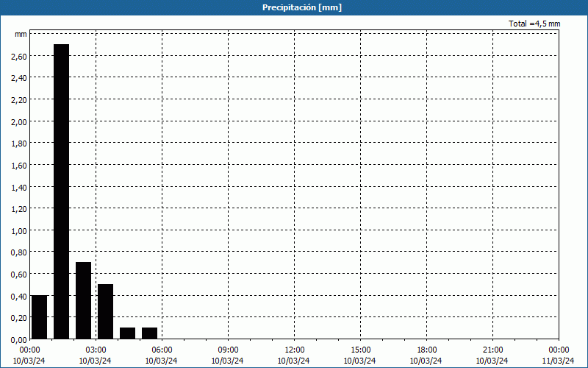Click the 0,60 y-axis label
The height and width of the screenshot is (368, 588).
tap(19, 274)
